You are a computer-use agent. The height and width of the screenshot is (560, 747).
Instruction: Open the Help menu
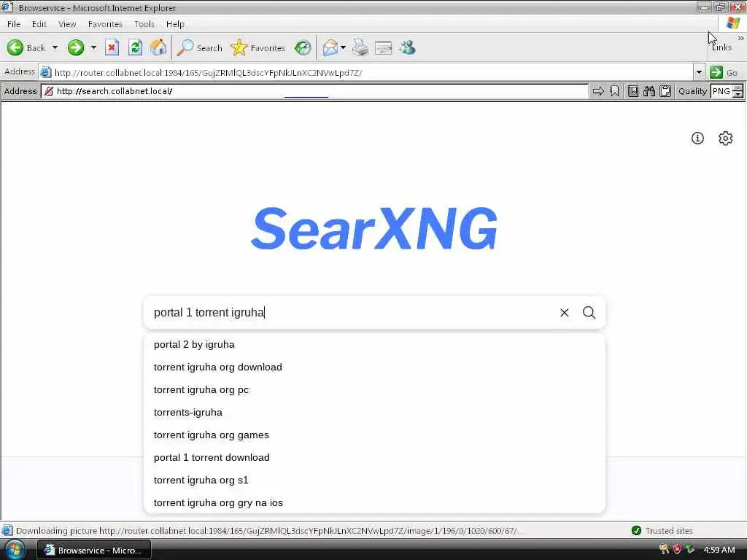[x=175, y=24]
